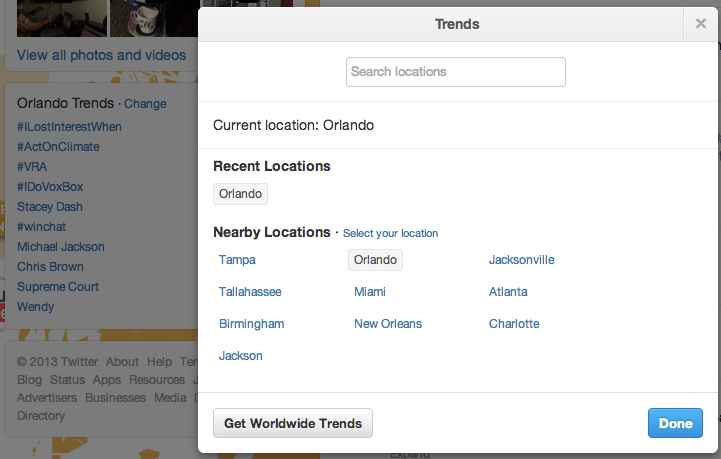Select Miami from nearby locations
Image resolution: width=721 pixels, height=459 pixels.
[370, 292]
